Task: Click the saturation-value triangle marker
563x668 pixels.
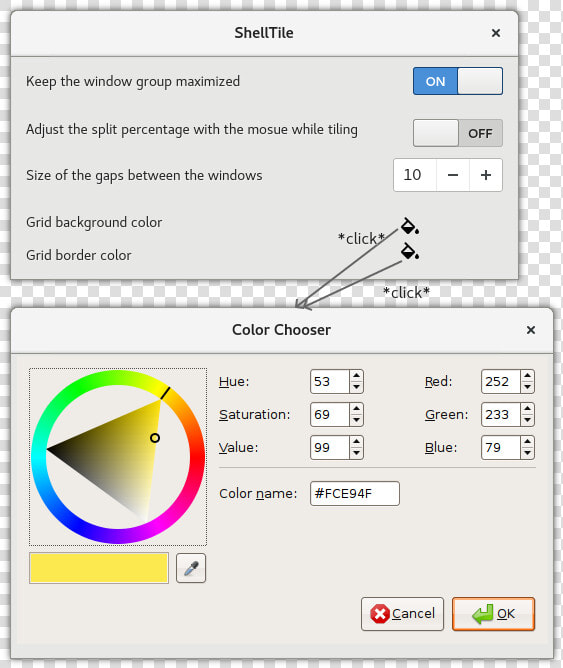Action: tap(155, 438)
